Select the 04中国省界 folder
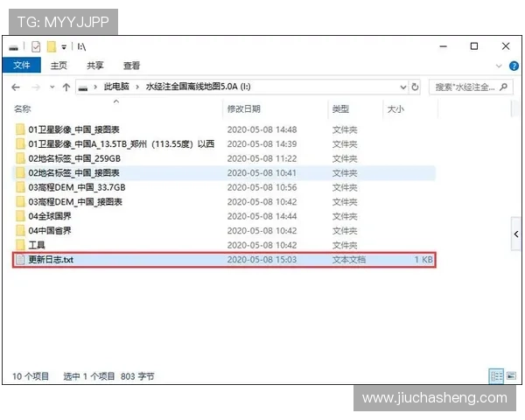The width and height of the screenshot is (525, 420). click(x=50, y=230)
